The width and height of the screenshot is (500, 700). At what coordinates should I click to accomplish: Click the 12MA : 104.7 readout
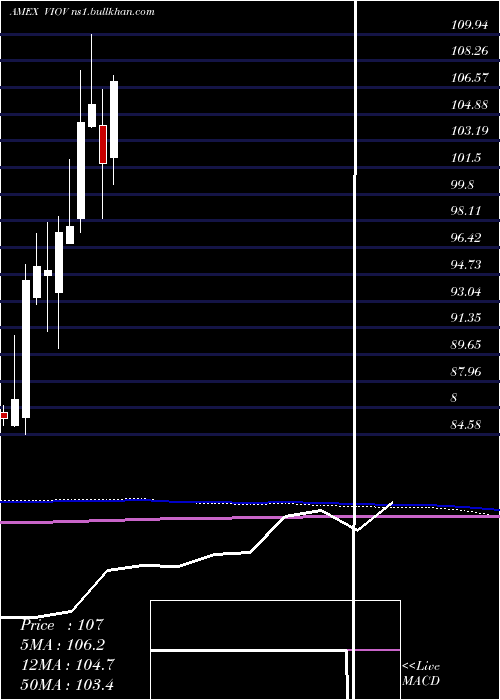67,664
